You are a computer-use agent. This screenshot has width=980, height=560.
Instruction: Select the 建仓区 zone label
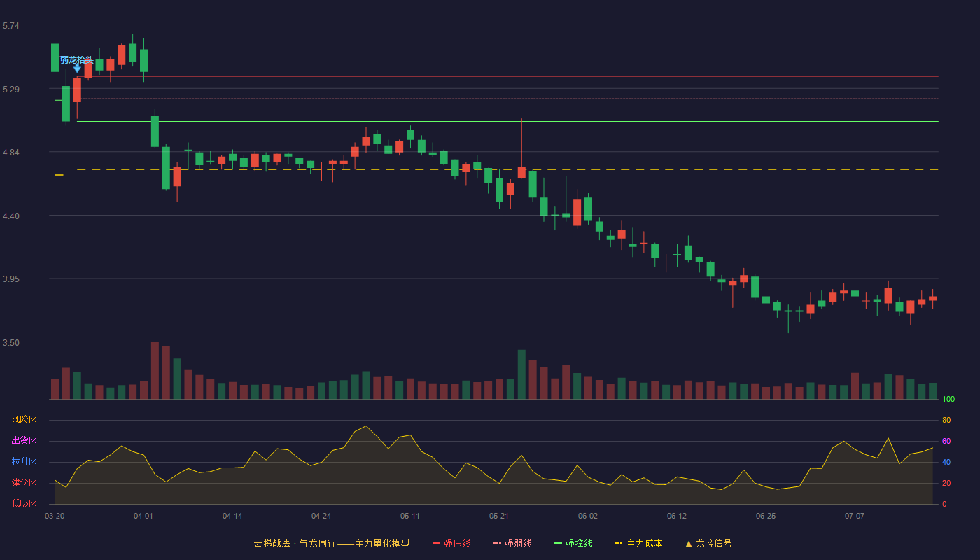tap(24, 483)
